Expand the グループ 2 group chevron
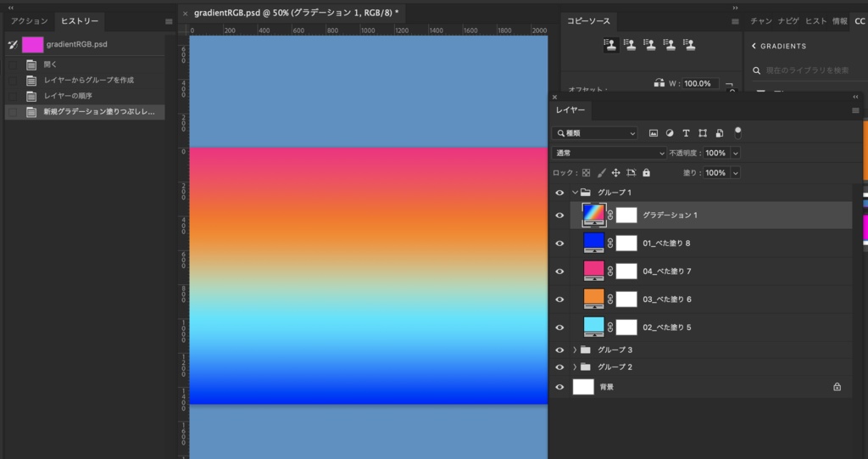The image size is (868, 459). (575, 367)
